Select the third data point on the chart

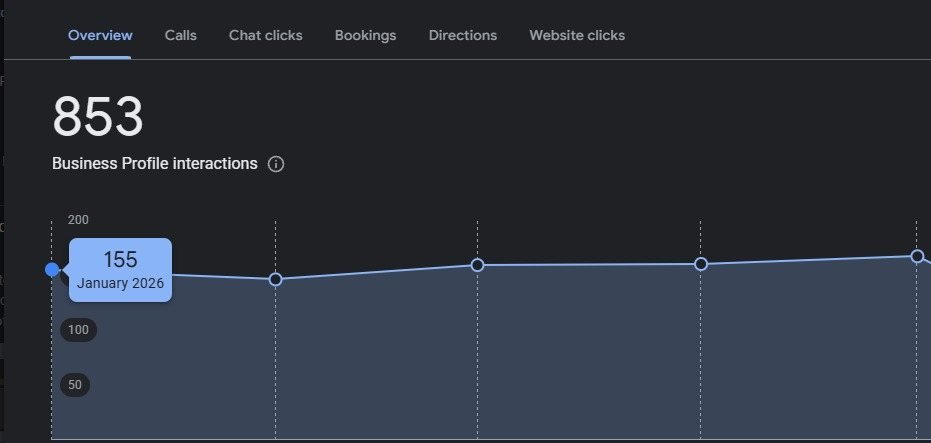[x=477, y=265]
